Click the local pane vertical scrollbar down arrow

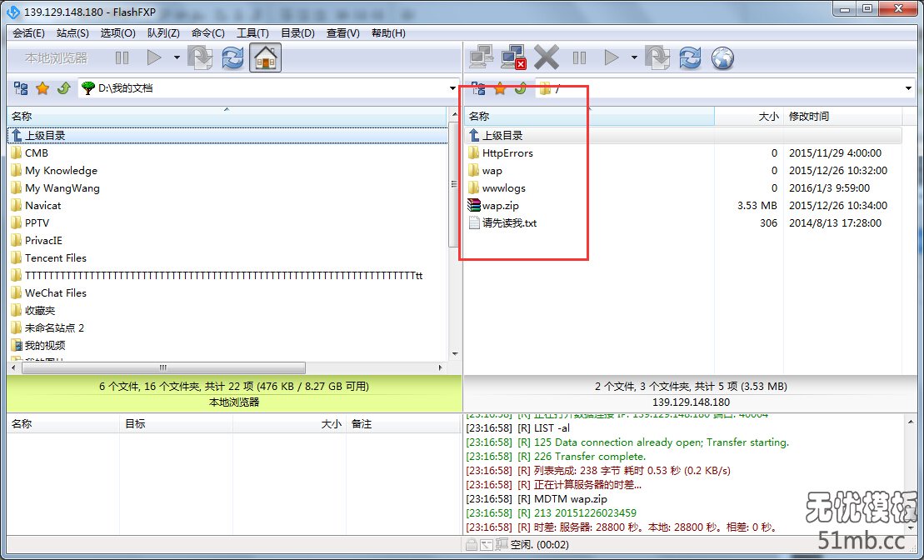(x=454, y=354)
